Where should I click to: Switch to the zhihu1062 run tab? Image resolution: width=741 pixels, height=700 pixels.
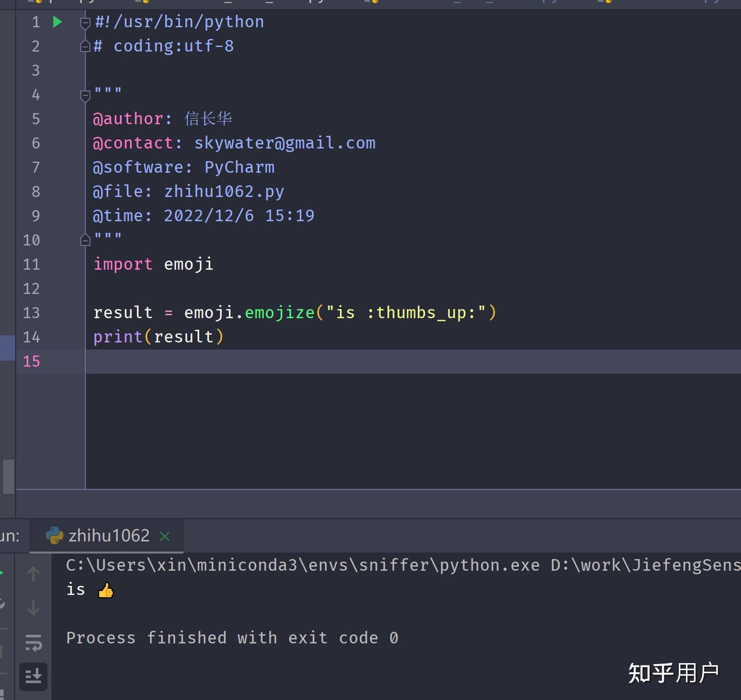pos(109,535)
